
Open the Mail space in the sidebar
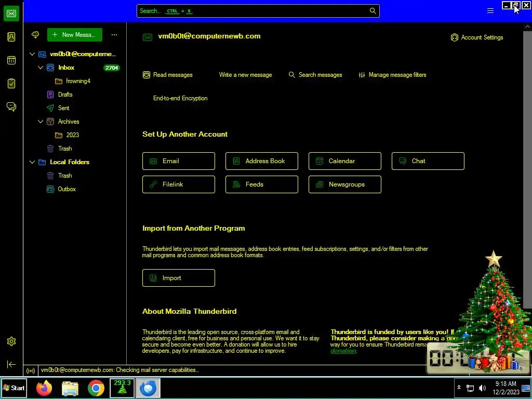(x=11, y=14)
